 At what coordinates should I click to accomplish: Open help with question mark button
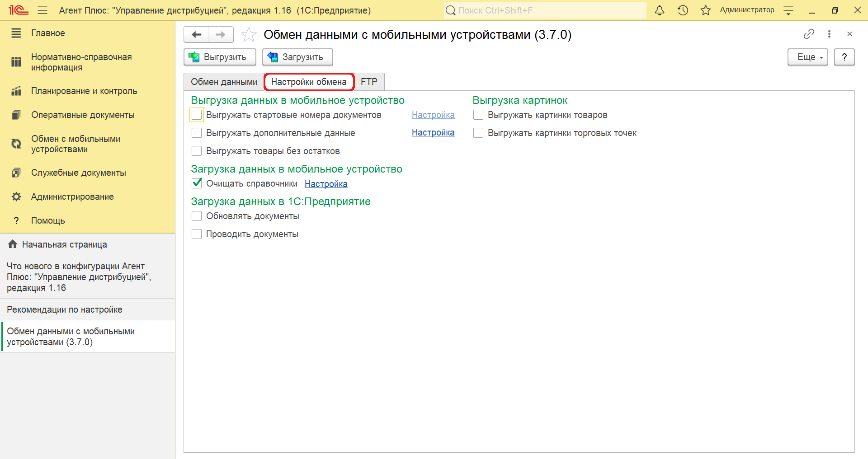click(844, 57)
